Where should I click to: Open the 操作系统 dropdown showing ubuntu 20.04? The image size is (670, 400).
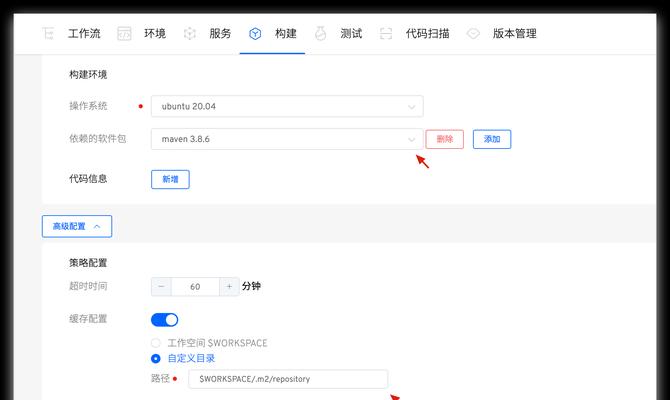click(x=287, y=106)
